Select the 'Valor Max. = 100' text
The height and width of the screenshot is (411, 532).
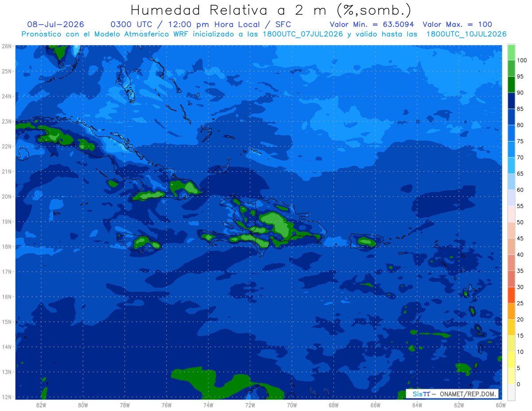(458, 24)
